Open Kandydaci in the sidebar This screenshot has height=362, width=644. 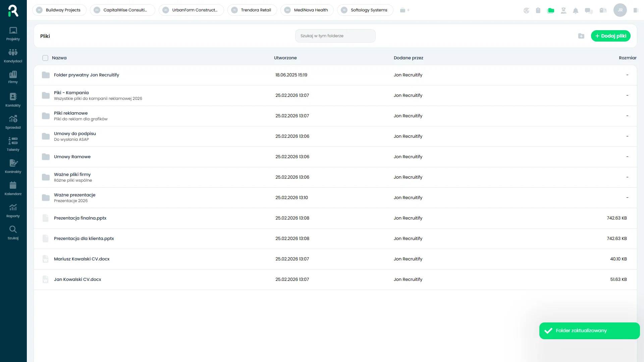(x=13, y=56)
